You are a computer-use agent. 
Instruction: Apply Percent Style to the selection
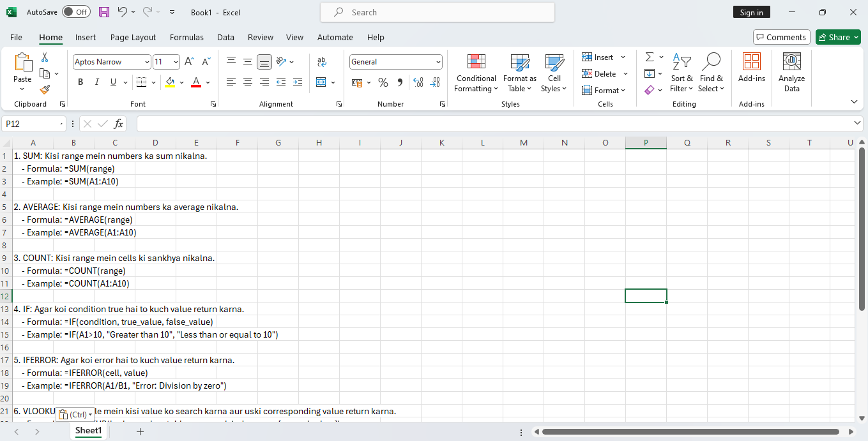coord(383,82)
